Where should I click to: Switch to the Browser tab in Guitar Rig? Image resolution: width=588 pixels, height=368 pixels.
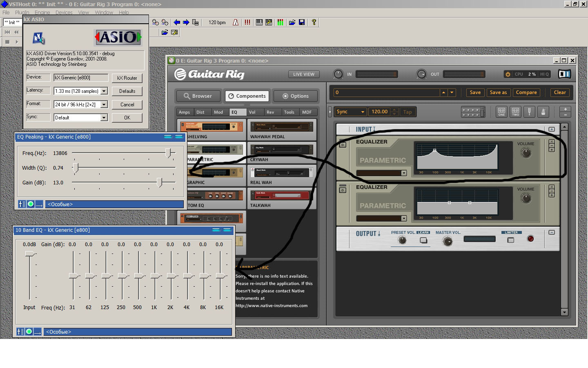[198, 96]
